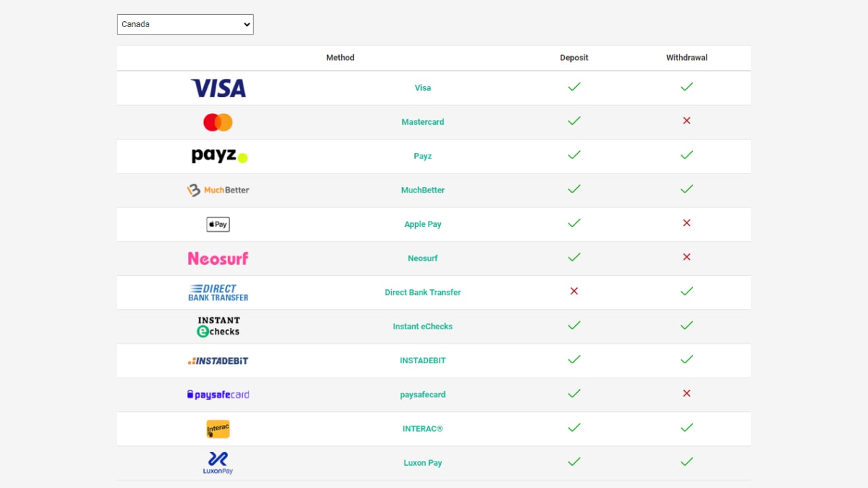Click the INSTADEBIT logo

pyautogui.click(x=218, y=361)
